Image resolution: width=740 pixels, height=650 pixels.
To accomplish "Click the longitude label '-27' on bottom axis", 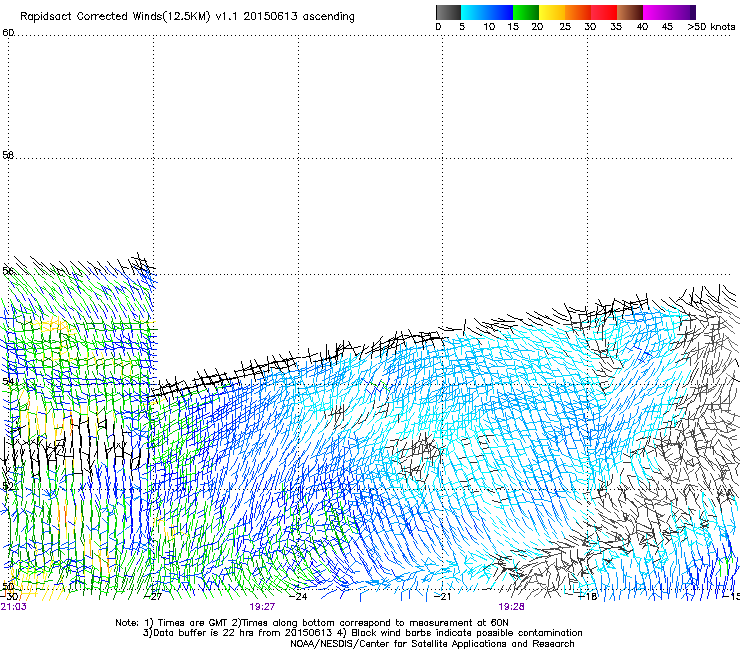I will [x=153, y=597].
